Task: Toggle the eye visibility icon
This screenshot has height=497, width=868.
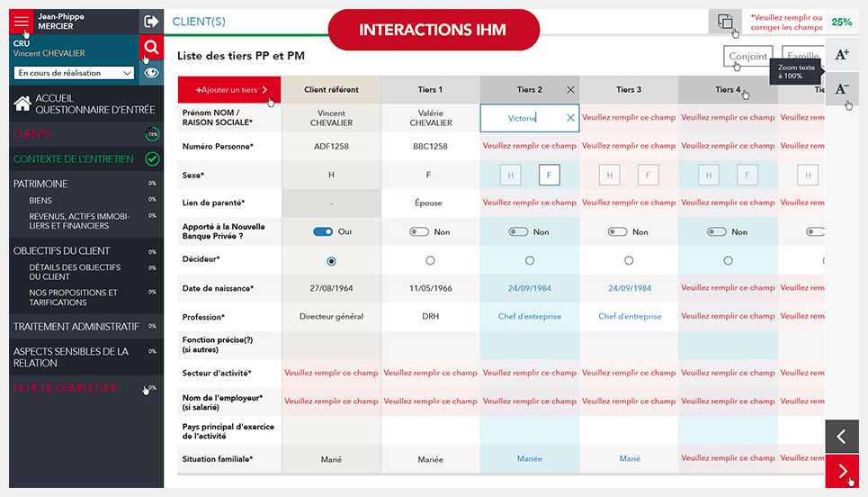Action: click(151, 73)
